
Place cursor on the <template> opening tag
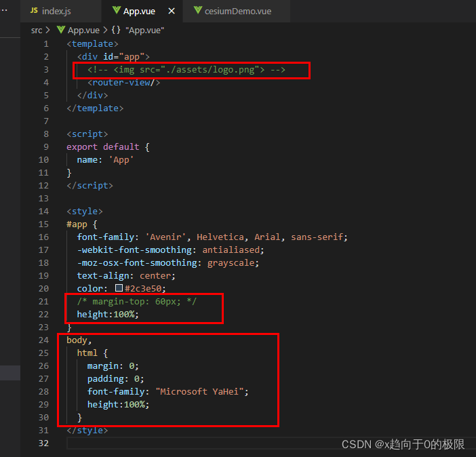92,44
